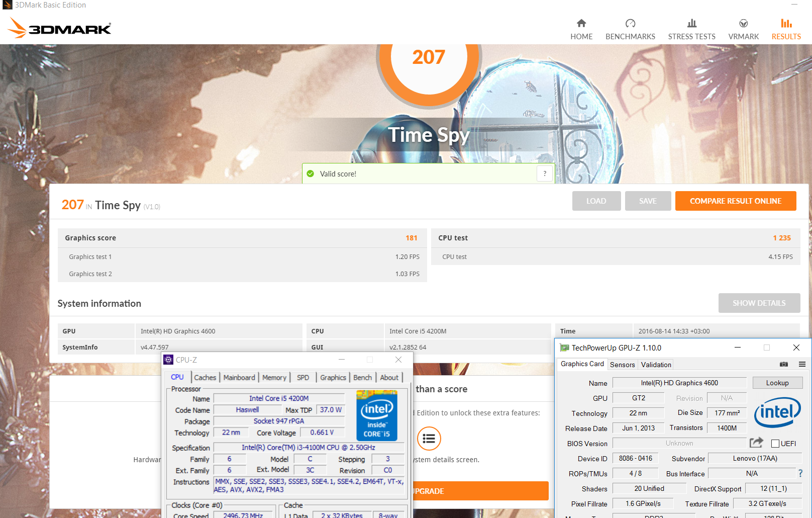Click the orange UPGRADE button
Screen dimensions: 812x518
(480, 491)
